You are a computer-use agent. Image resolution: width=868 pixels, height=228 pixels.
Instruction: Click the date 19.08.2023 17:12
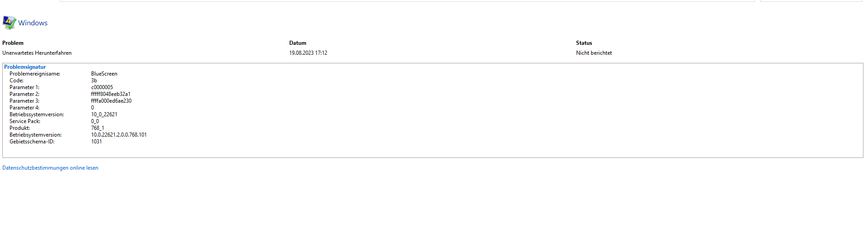click(x=308, y=53)
